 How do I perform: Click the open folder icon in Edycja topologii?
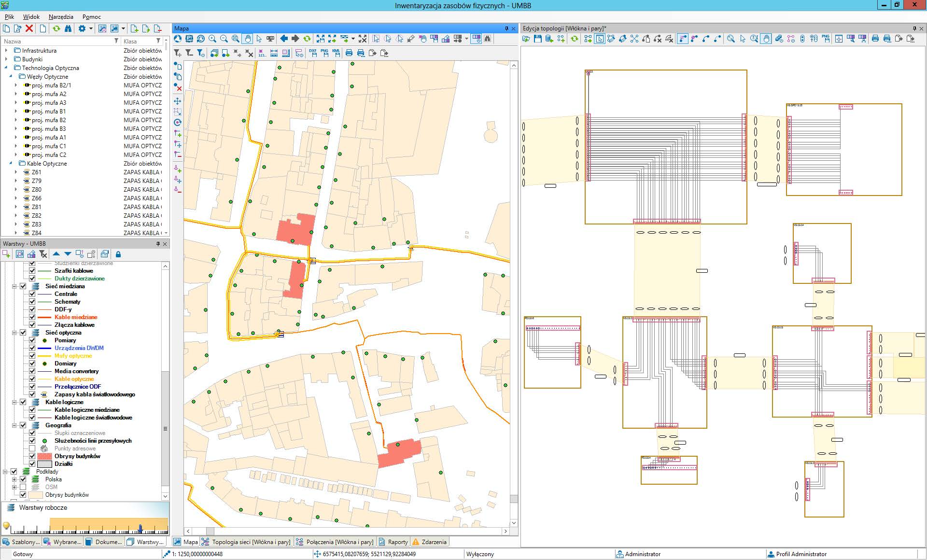click(x=526, y=39)
